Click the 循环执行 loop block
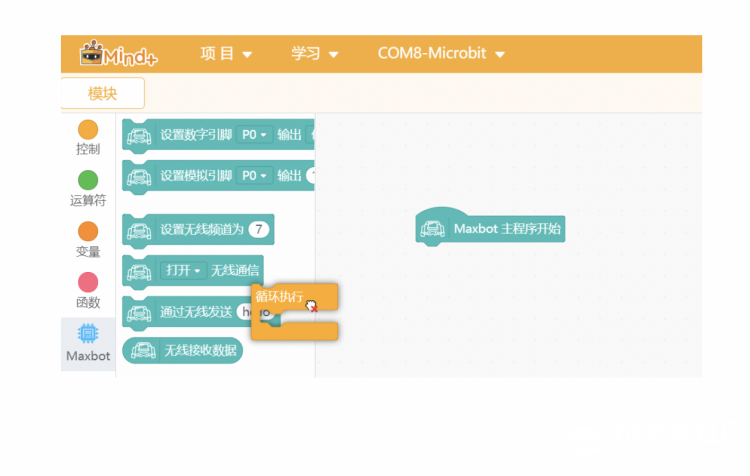Screen dimensions: 750x476 tap(295, 311)
